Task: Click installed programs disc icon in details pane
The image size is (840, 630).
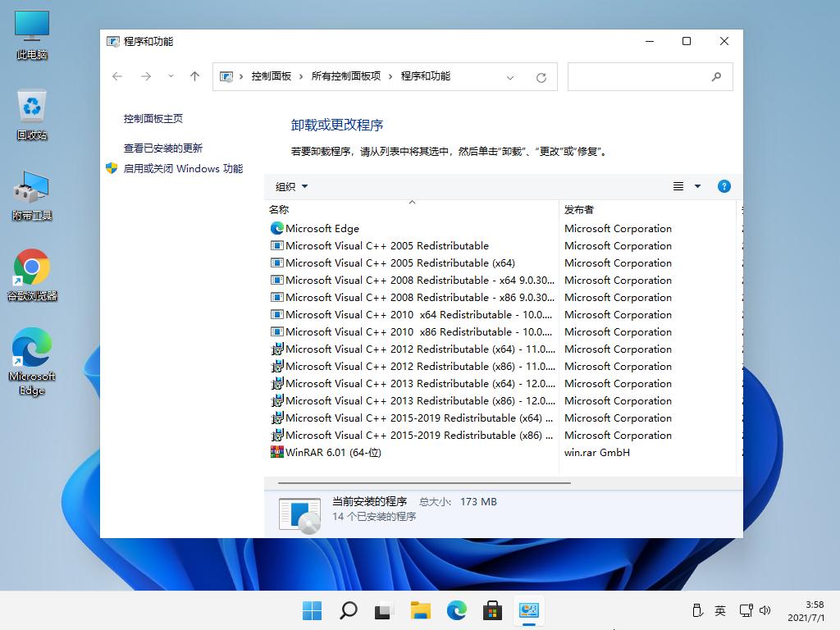Action: coord(299,515)
